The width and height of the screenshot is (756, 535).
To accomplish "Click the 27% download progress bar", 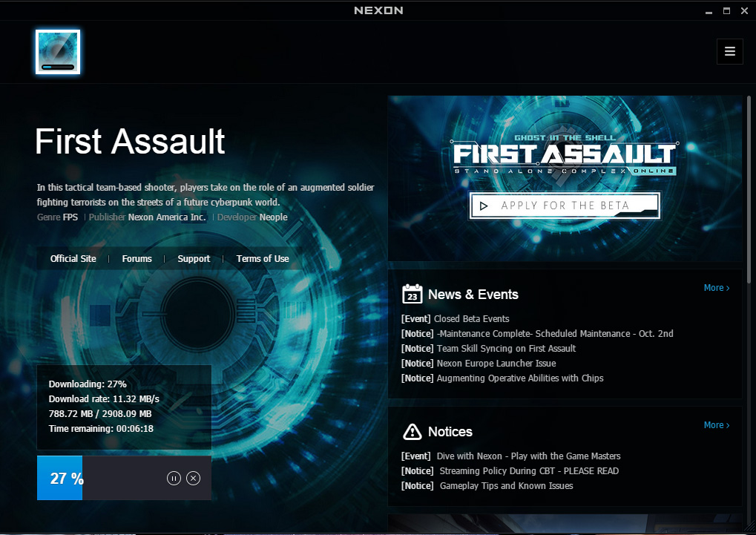I will 60,479.
